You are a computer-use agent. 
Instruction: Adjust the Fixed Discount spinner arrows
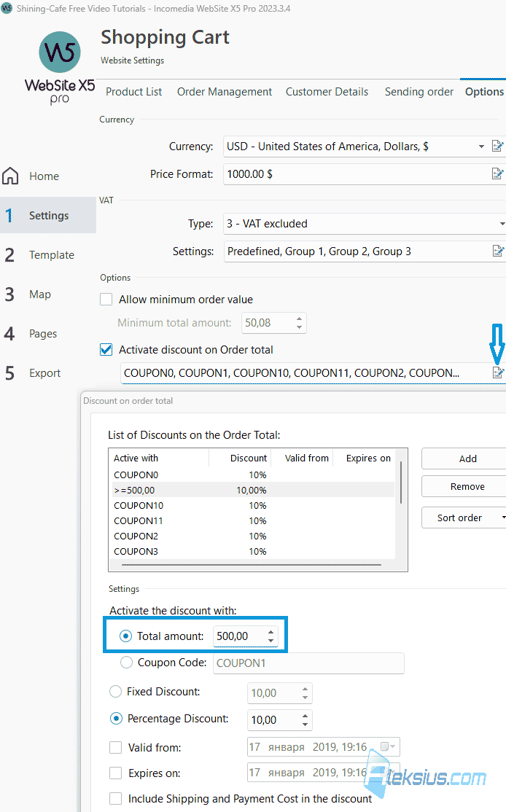point(305,693)
